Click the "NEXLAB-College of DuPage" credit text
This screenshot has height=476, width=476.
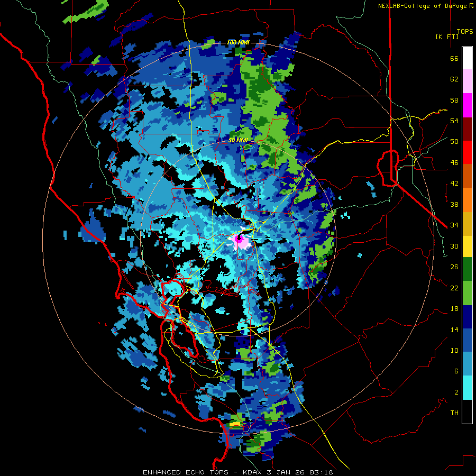(x=422, y=6)
